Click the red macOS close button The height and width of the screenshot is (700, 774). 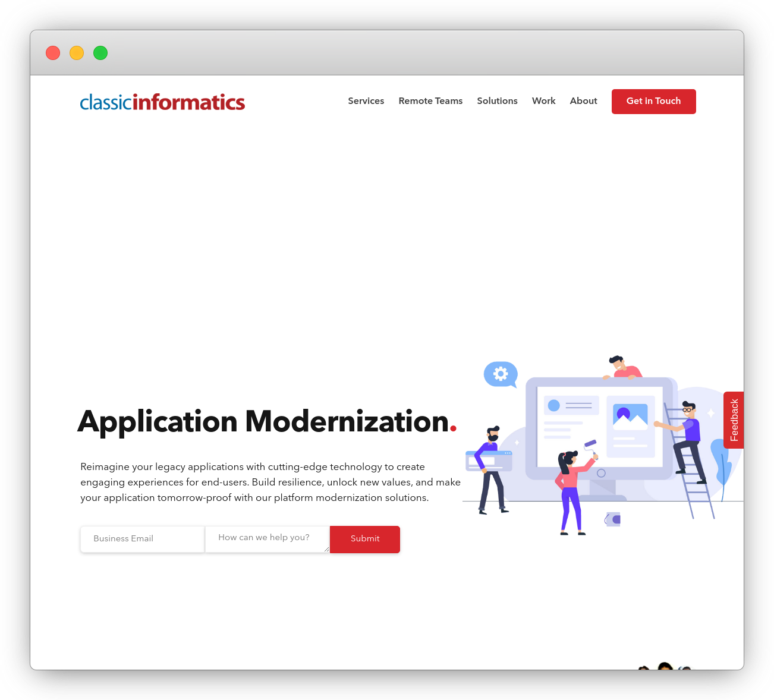pos(53,53)
